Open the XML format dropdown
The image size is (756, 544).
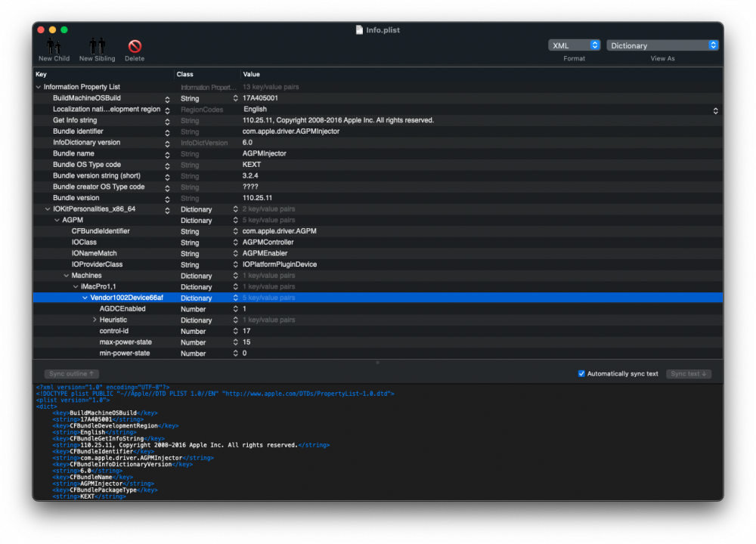pos(574,45)
